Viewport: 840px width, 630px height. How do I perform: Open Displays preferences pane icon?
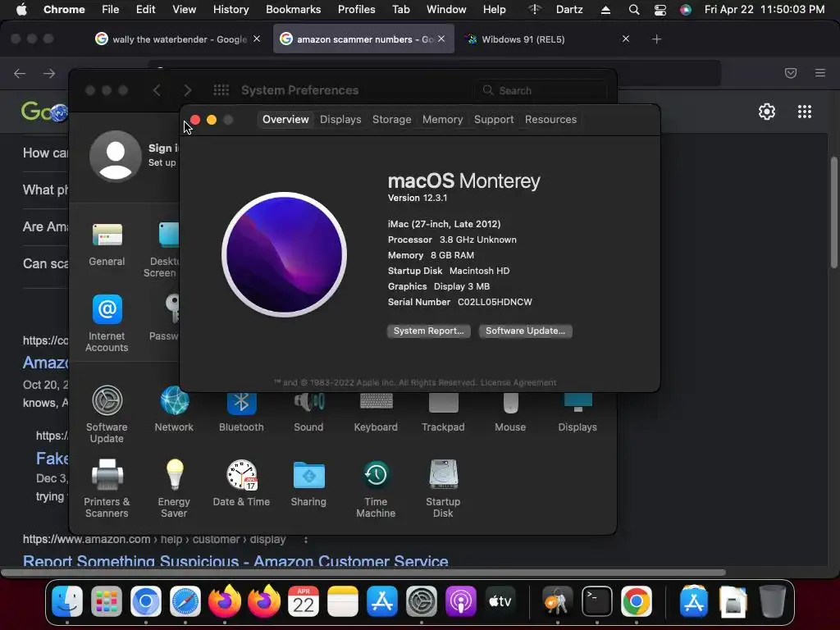[x=577, y=410]
